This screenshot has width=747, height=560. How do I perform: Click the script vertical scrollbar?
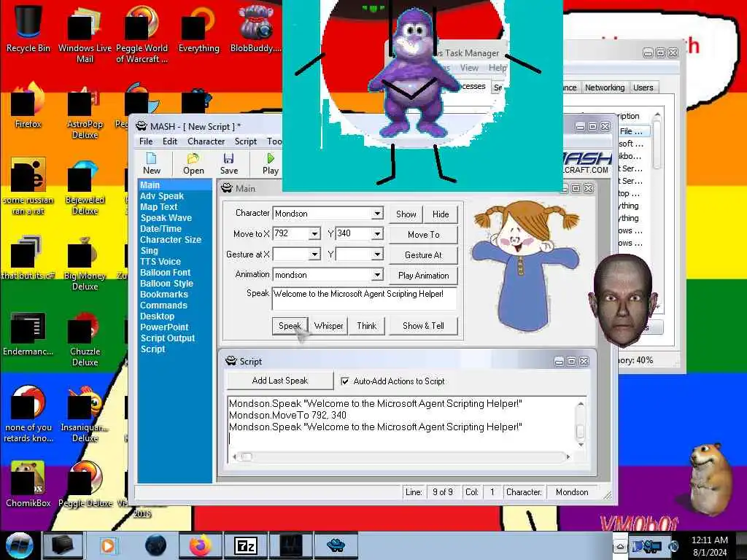point(580,424)
